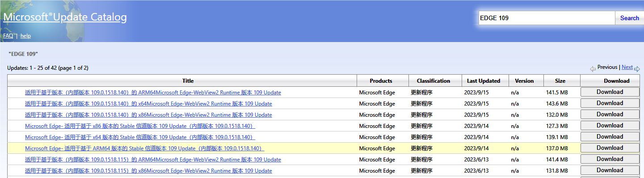
Task: Open Edge ARM64 Stable 109.0.1518.140 update link
Action: coord(145,148)
